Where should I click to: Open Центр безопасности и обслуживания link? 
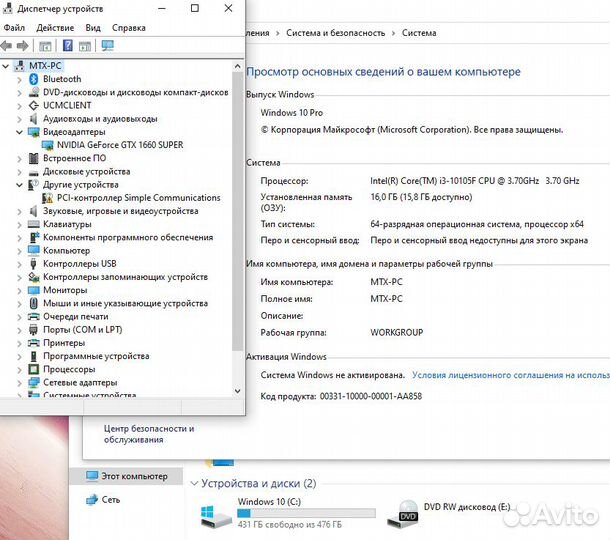pos(149,434)
